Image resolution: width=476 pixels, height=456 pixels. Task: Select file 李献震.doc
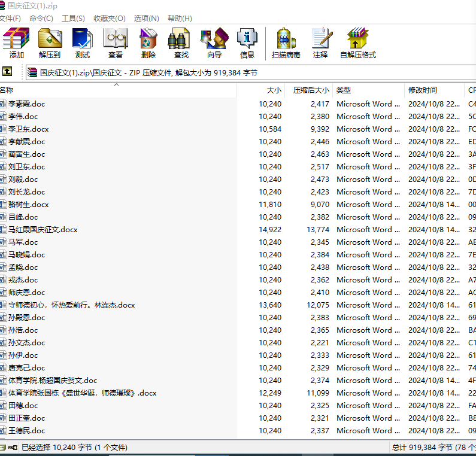click(26, 142)
